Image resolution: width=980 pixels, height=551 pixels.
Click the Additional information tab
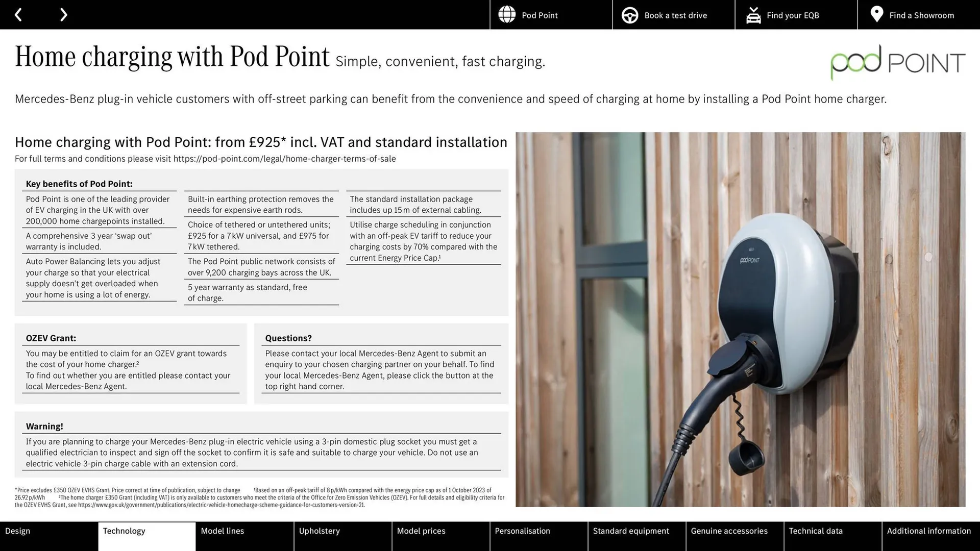(x=930, y=531)
